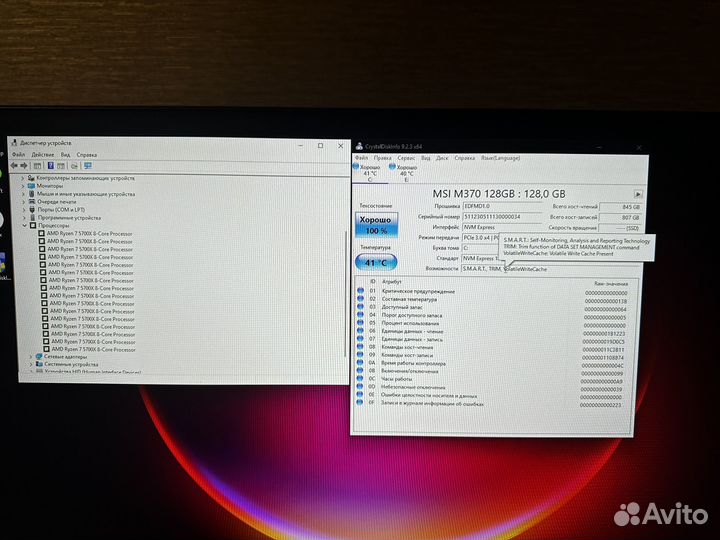Screen dimensions: 720x540
Task: Click the 41 °C temperature button
Action: [x=377, y=261]
